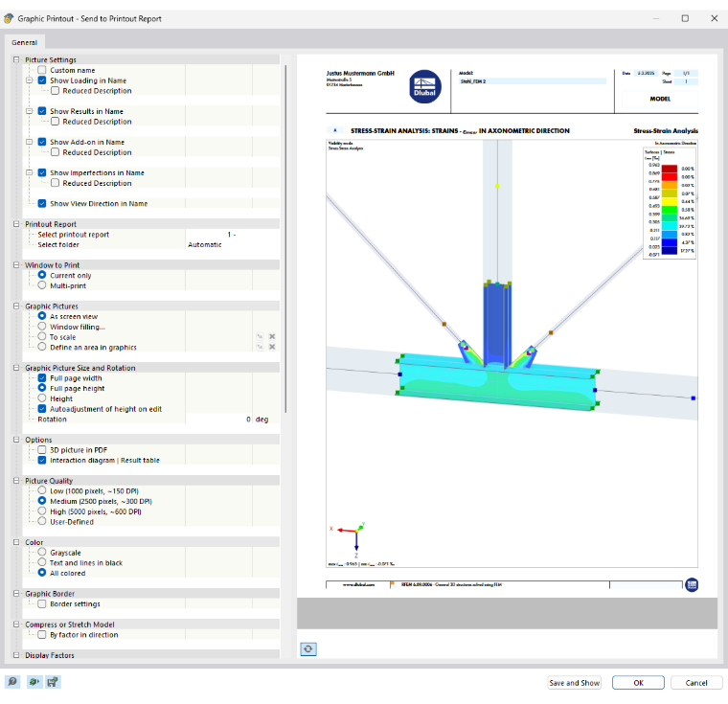This screenshot has height=704, width=728.
Task: Click the delete X icon on To scale row
Action: (x=272, y=337)
